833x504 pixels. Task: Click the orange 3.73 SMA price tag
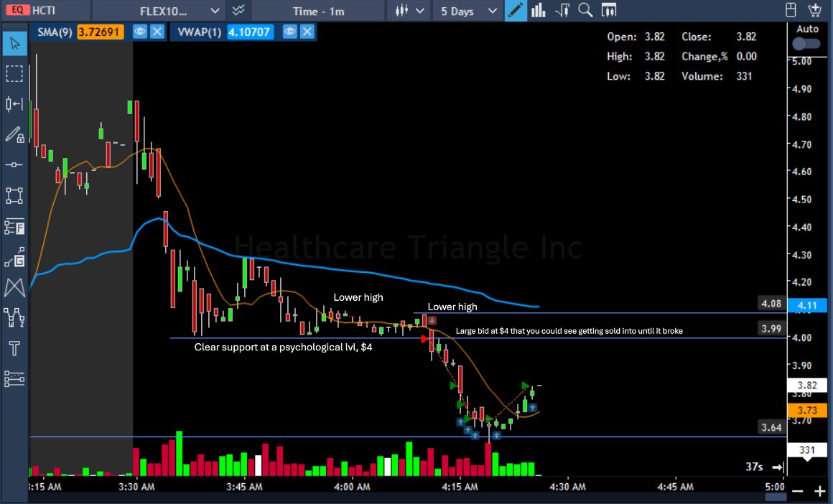click(807, 410)
